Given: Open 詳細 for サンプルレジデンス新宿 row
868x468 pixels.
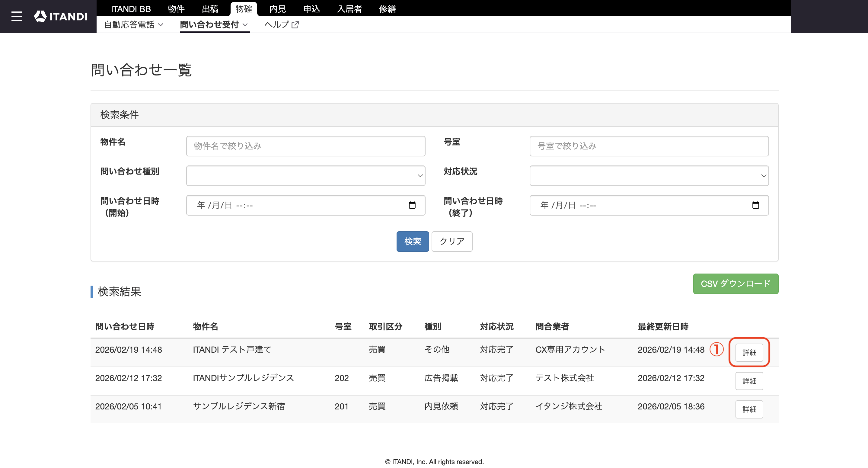Looking at the screenshot, I should (x=749, y=409).
